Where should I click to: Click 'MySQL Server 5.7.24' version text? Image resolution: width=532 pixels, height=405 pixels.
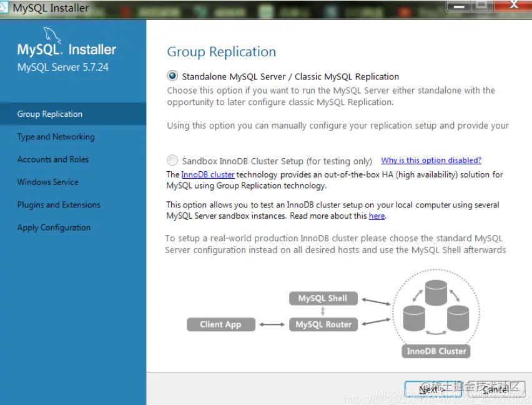click(x=63, y=67)
